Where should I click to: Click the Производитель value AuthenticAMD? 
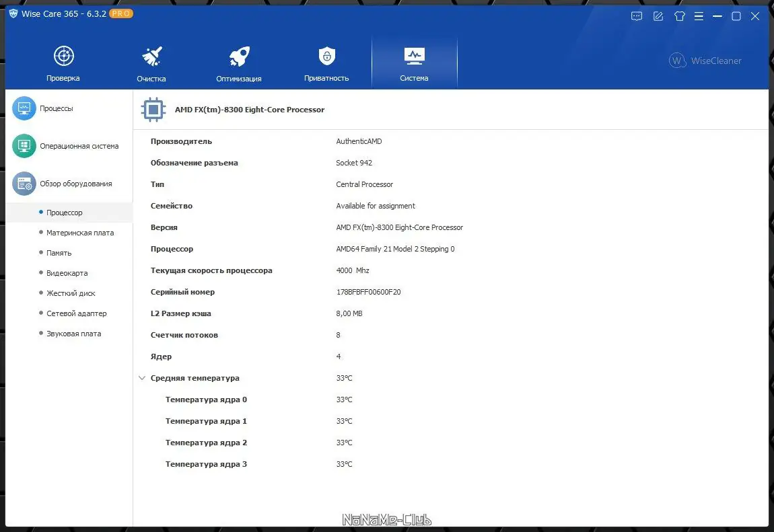[359, 141]
